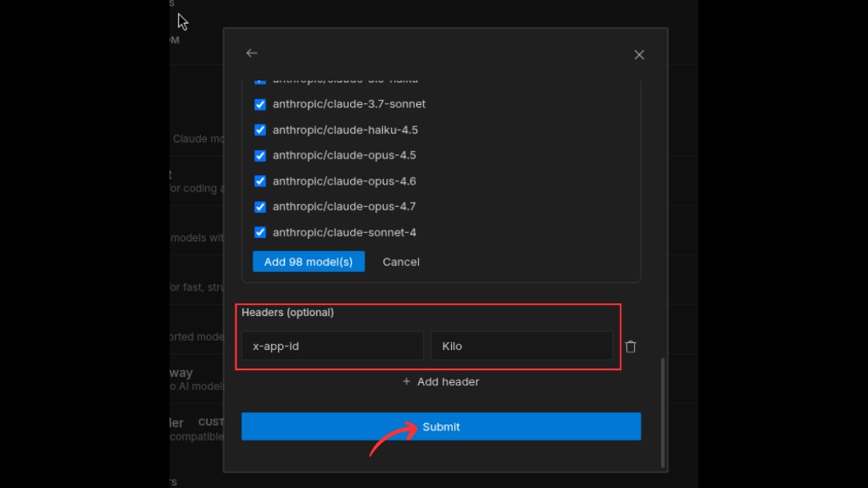Uncheck anthropic/claude-opus-4.6 checkbox
Viewport: 868px width, 488px height.
coord(259,181)
